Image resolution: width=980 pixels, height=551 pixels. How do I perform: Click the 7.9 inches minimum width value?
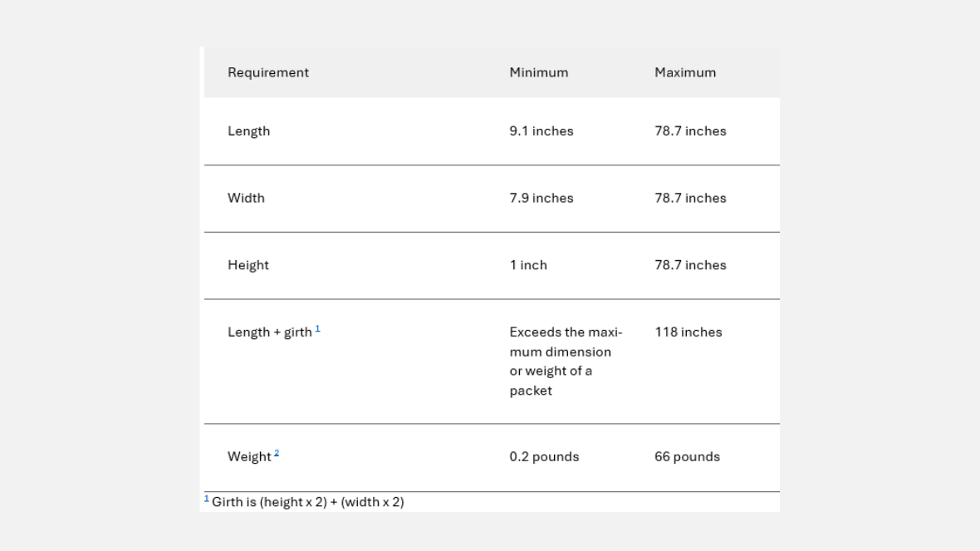[541, 198]
